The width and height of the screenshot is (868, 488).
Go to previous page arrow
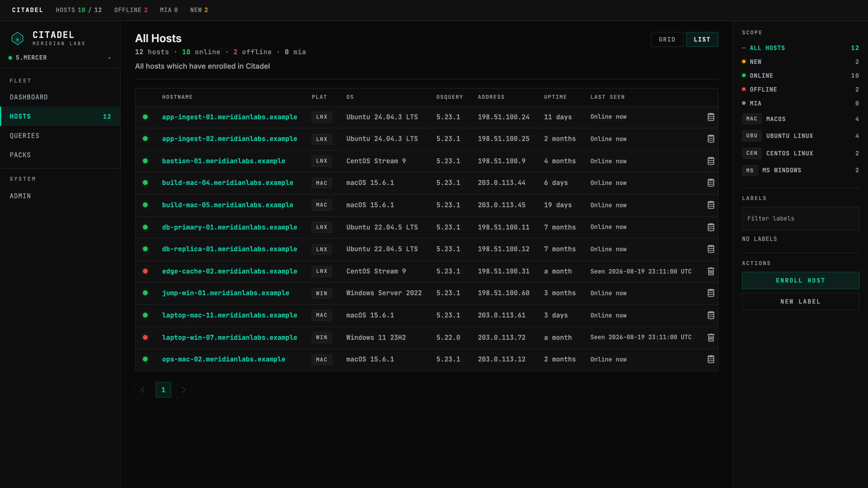tap(143, 390)
